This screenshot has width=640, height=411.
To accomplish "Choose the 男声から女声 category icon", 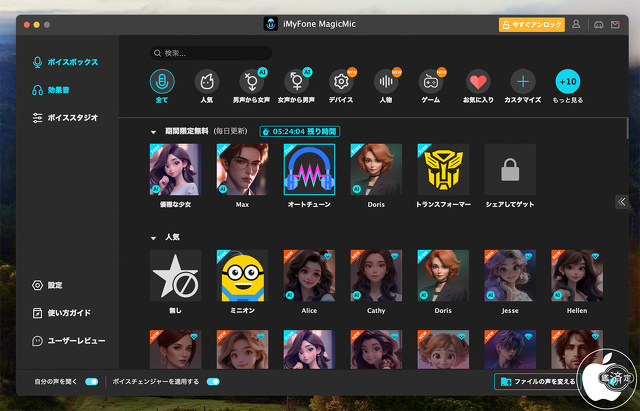I will 251,82.
